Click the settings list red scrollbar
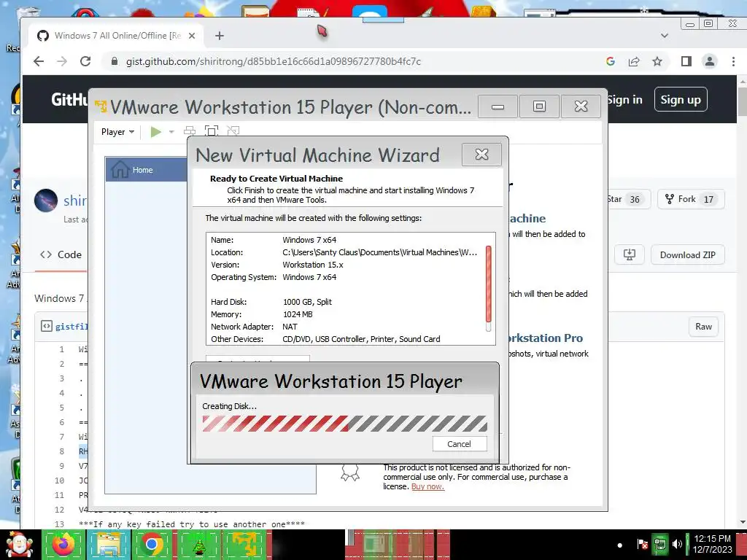The height and width of the screenshot is (560, 747). pyautogui.click(x=488, y=284)
